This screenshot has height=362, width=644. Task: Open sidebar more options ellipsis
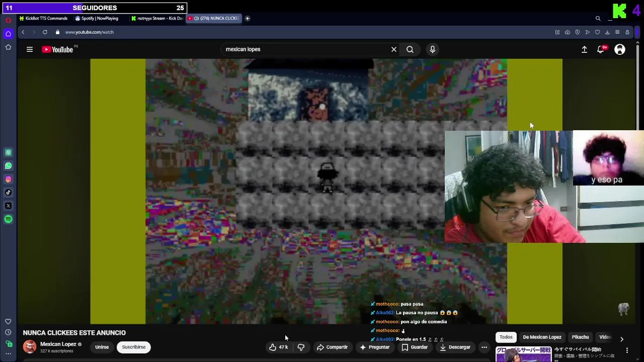point(8,354)
